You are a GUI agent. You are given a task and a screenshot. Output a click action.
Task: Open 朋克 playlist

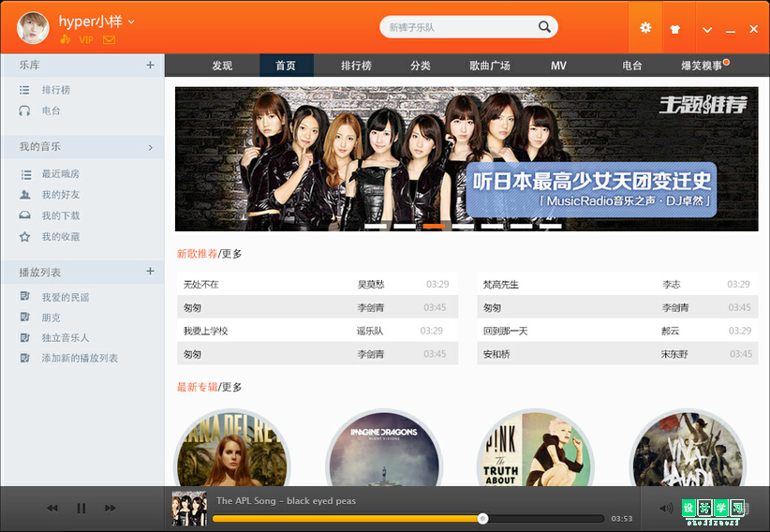point(51,318)
